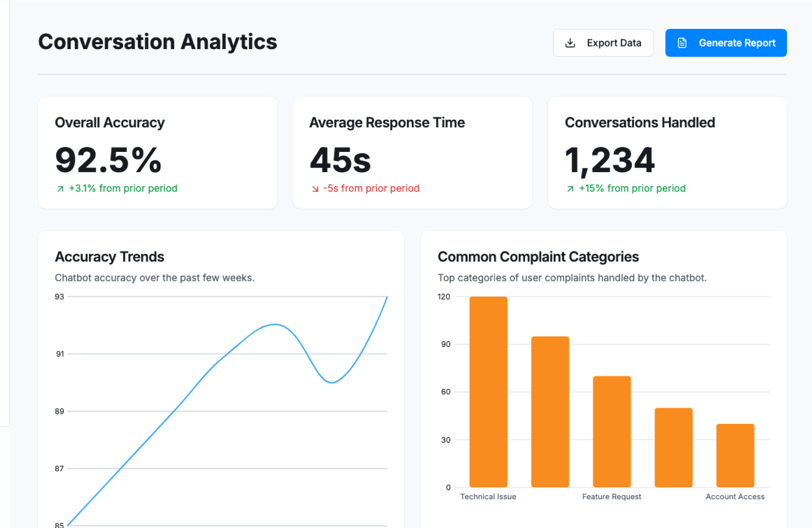
Task: Select the Technical Issue bar in the chart
Action: point(488,392)
